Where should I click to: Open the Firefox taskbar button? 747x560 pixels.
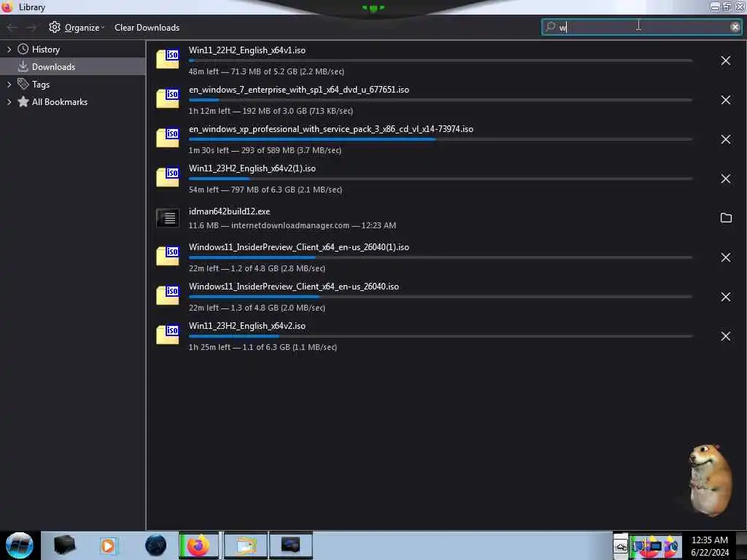coord(198,545)
